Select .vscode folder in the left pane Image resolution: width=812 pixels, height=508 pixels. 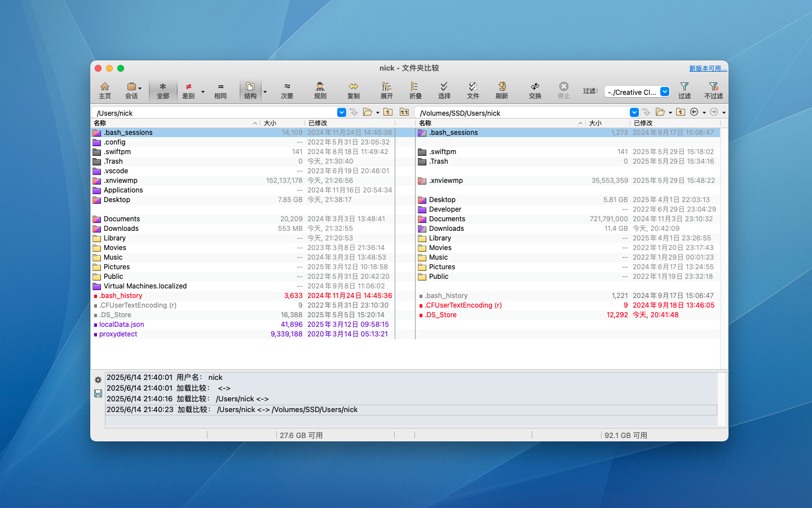coord(243,171)
